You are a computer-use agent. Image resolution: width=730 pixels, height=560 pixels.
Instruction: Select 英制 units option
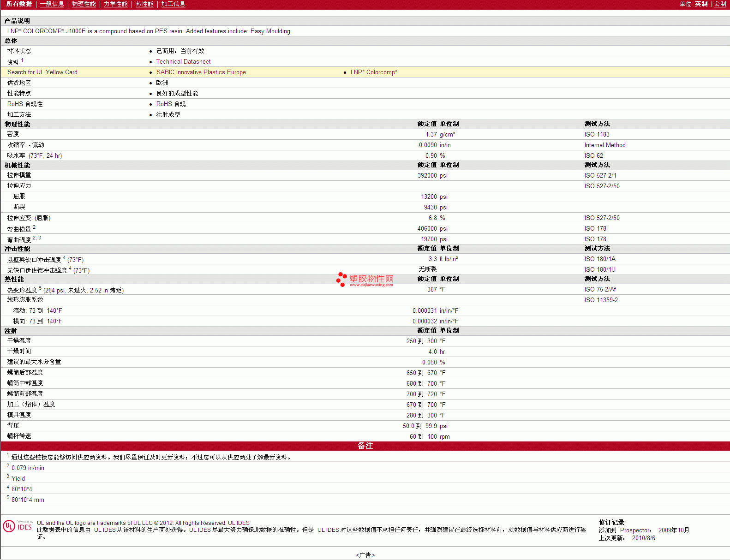[x=701, y=4]
